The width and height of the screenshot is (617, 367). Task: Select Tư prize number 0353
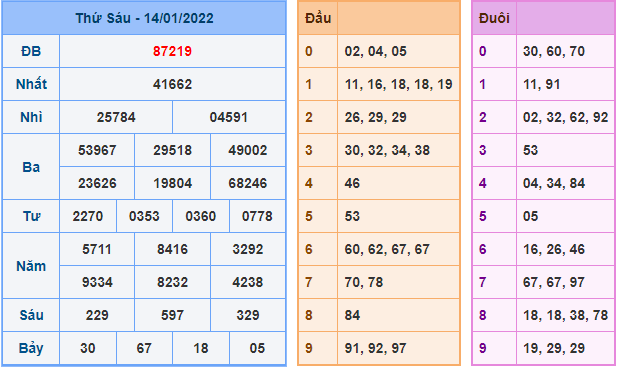tap(144, 216)
